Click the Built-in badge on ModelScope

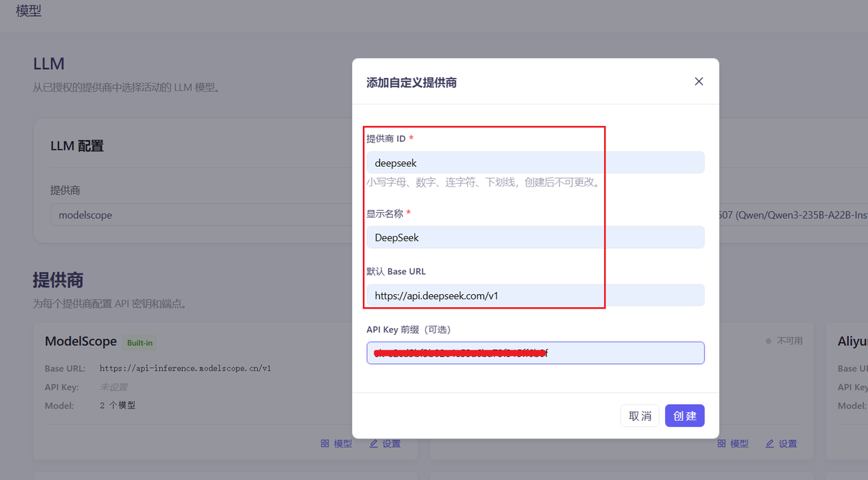140,342
